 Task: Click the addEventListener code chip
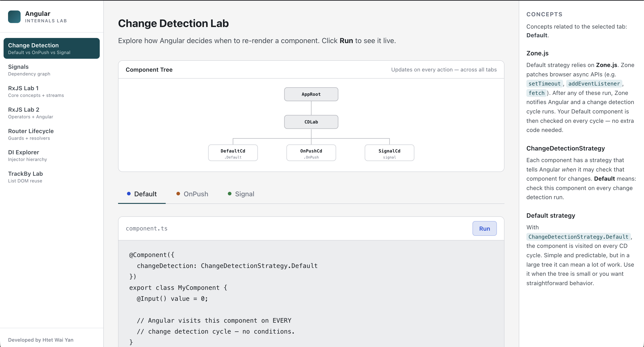[594, 84]
